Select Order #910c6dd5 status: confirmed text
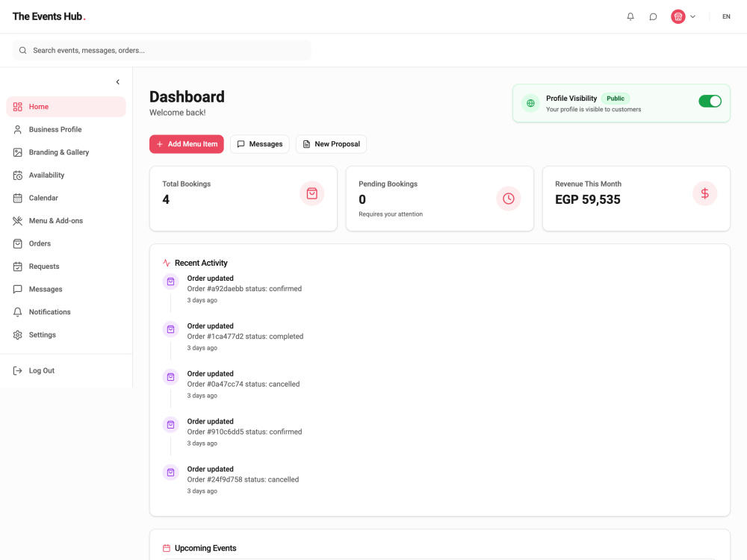The image size is (747, 560). point(244,432)
